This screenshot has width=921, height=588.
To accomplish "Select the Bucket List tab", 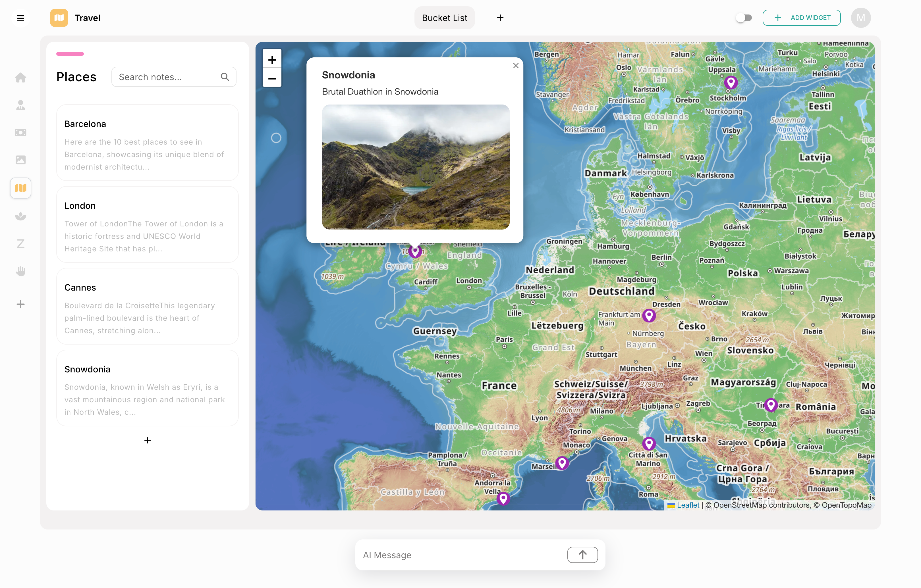I will tap(444, 18).
